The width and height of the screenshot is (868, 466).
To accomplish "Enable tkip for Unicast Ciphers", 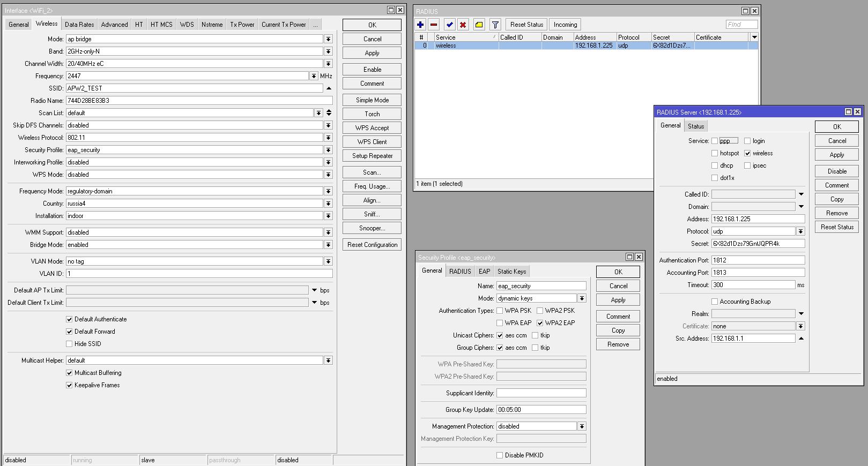I will click(535, 335).
